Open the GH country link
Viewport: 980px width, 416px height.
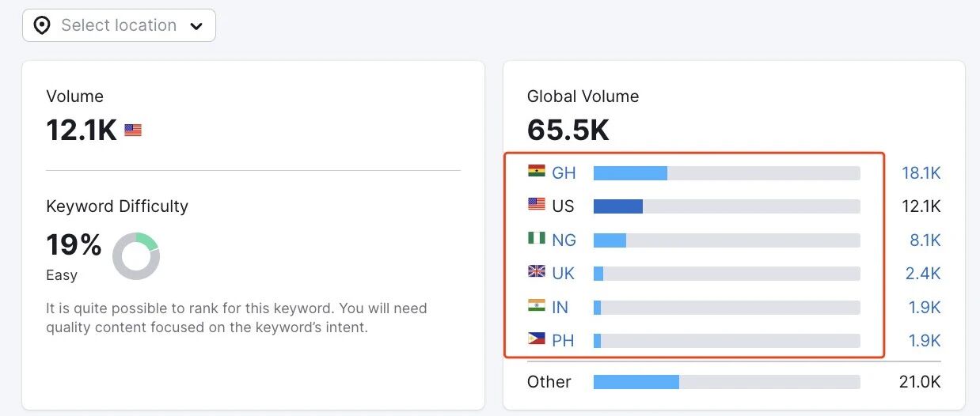coord(564,172)
